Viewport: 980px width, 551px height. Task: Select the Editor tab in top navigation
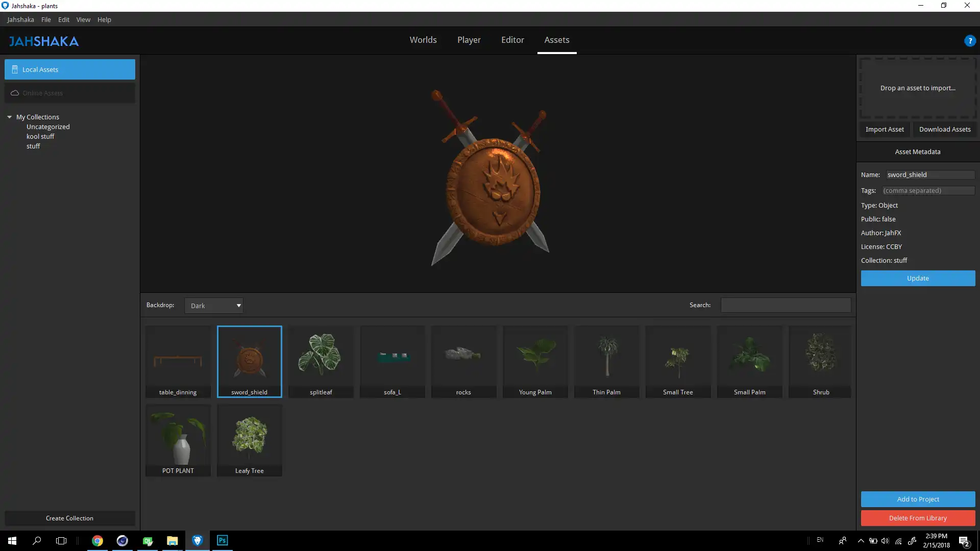click(x=513, y=40)
